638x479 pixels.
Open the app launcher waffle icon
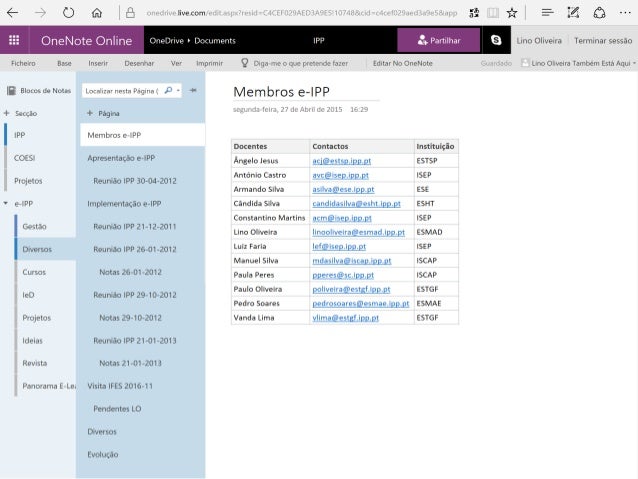tap(14, 41)
